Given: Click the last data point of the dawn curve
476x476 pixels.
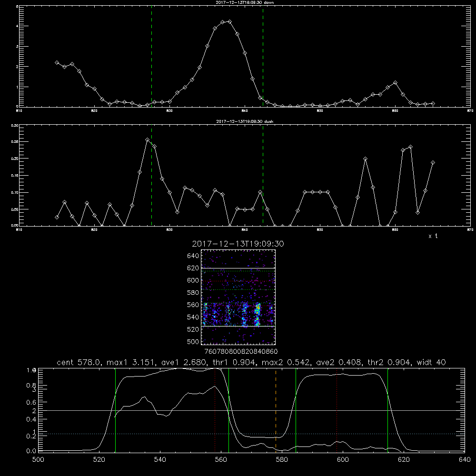Looking at the screenshot, I should pyautogui.click(x=433, y=103).
